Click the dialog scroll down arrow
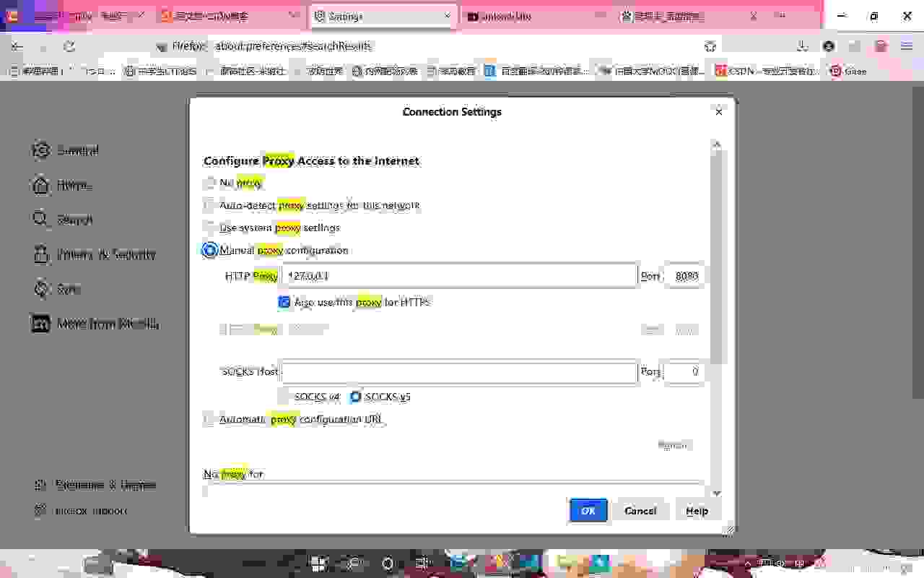This screenshot has width=924, height=578. (x=717, y=493)
